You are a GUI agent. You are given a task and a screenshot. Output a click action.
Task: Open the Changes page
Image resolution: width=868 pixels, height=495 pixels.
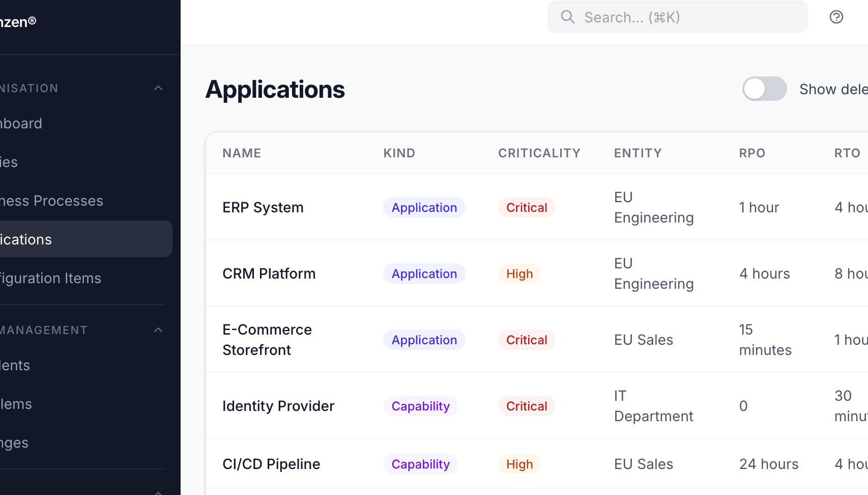tap(14, 442)
